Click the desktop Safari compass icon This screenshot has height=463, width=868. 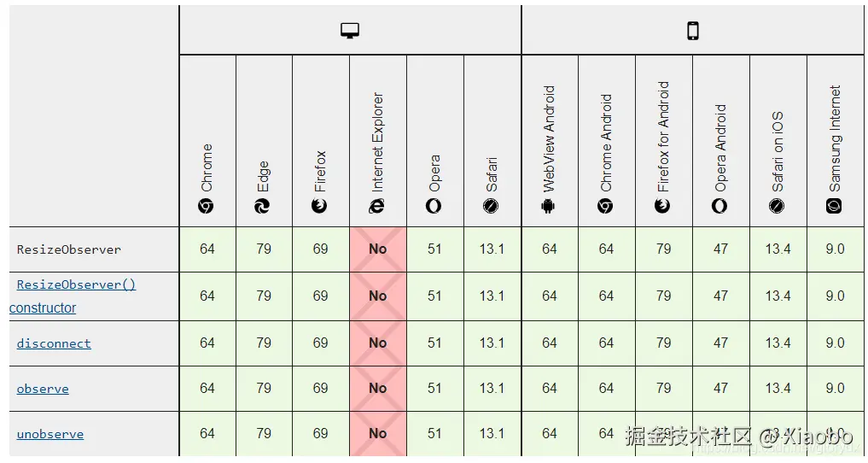[x=491, y=207]
